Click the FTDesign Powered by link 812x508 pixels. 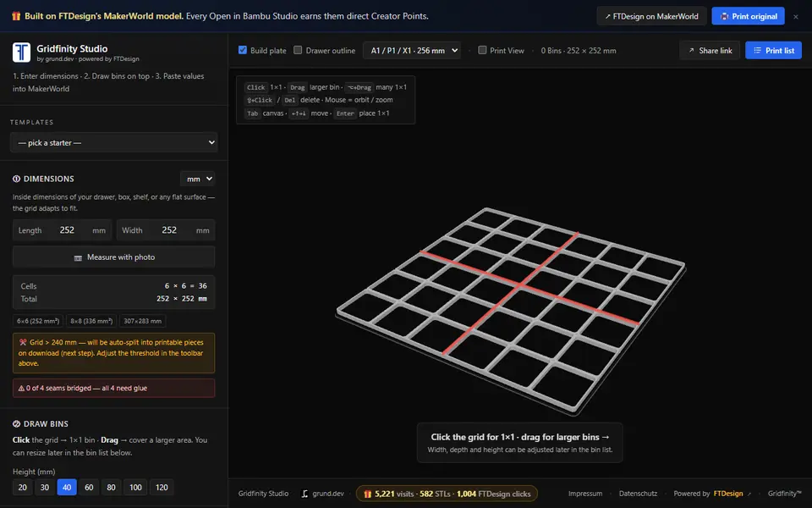[x=732, y=494]
